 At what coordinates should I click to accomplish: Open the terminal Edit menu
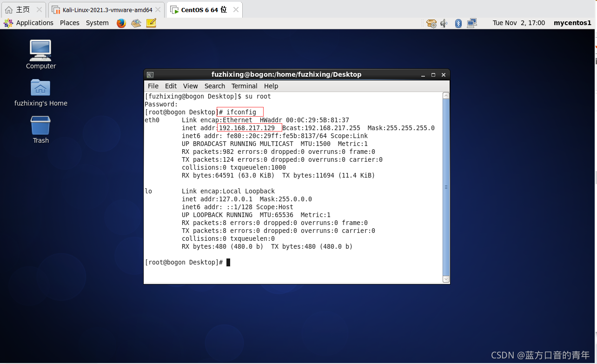[171, 86]
